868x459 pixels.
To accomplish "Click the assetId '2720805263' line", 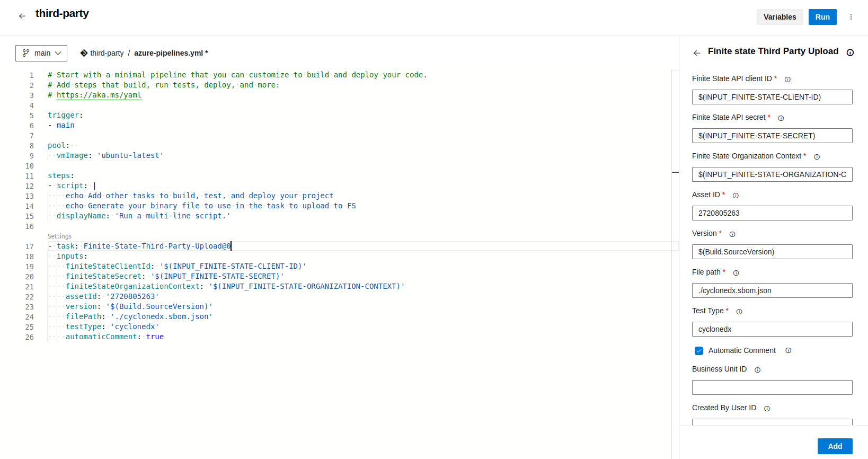I will (112, 296).
